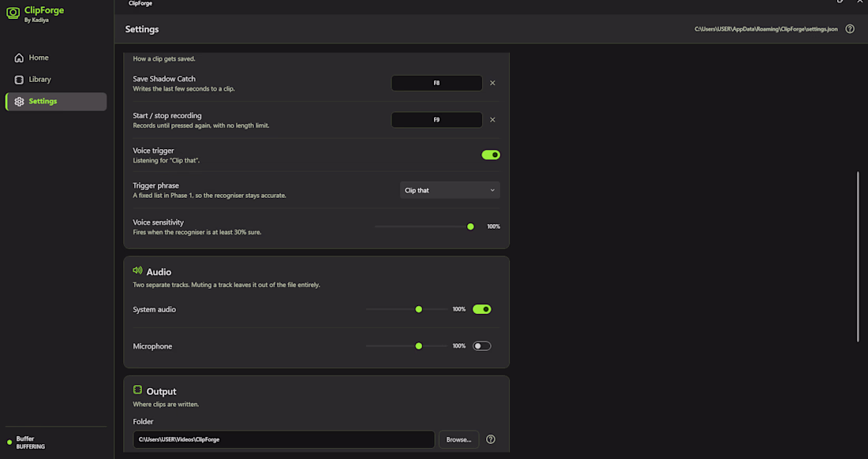868x459 pixels.
Task: Click the "A fixed list in Phase 1" description
Action: (x=209, y=196)
